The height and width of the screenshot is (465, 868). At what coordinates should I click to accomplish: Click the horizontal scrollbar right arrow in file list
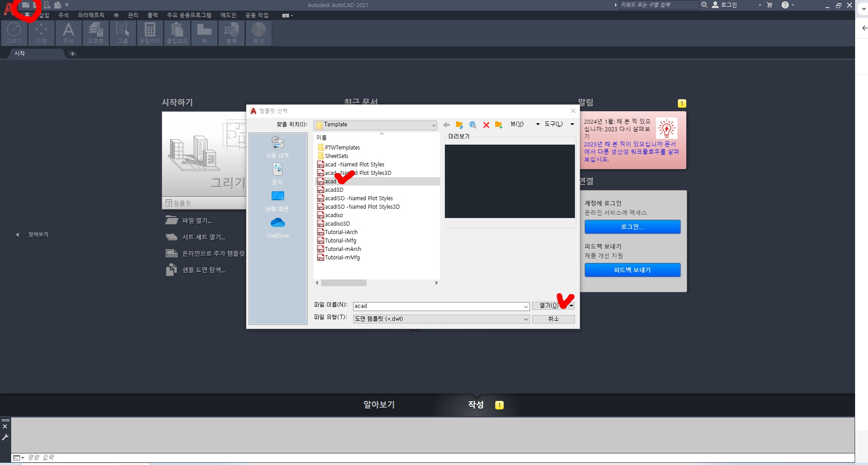436,283
